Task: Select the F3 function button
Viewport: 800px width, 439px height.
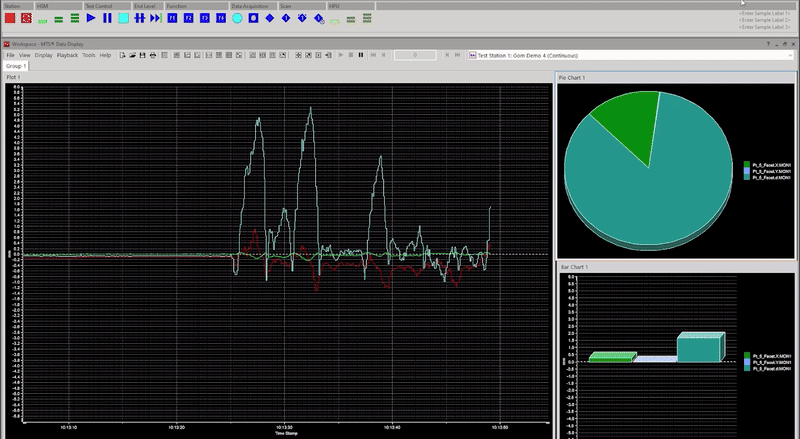Action: [205, 18]
